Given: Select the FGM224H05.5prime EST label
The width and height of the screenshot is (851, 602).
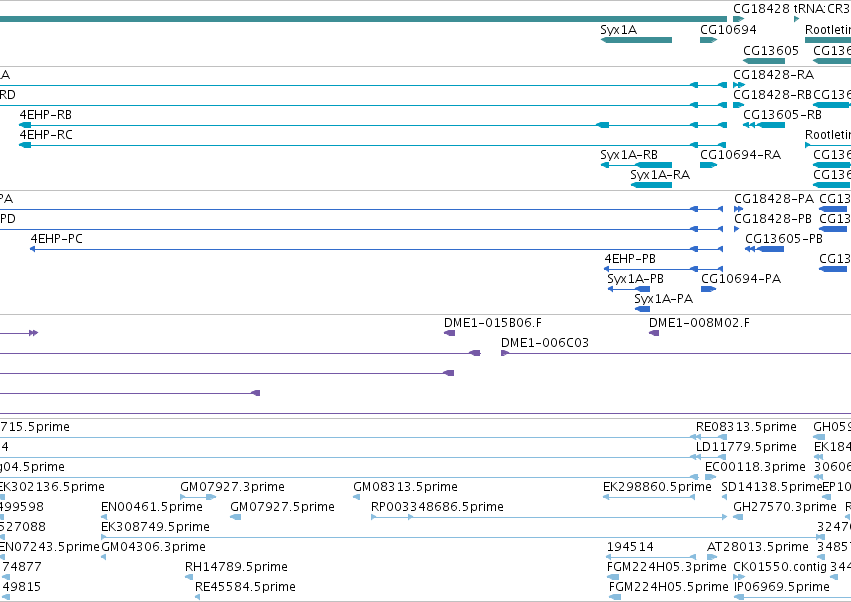Looking at the screenshot, I should click(669, 588).
